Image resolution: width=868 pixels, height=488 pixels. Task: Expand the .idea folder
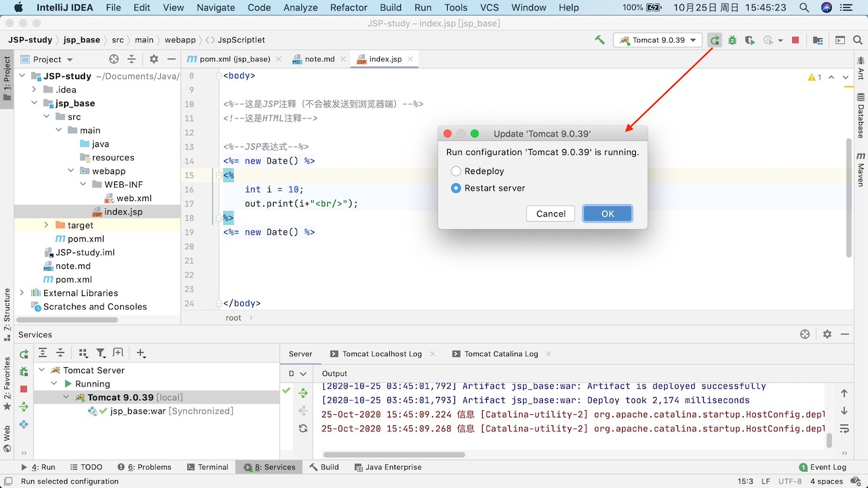pyautogui.click(x=34, y=90)
